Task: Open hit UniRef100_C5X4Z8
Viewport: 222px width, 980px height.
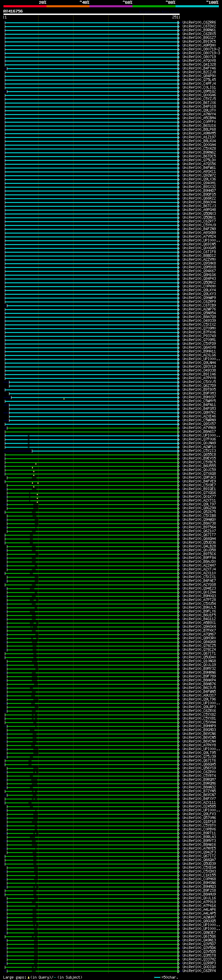Action: 199,149
